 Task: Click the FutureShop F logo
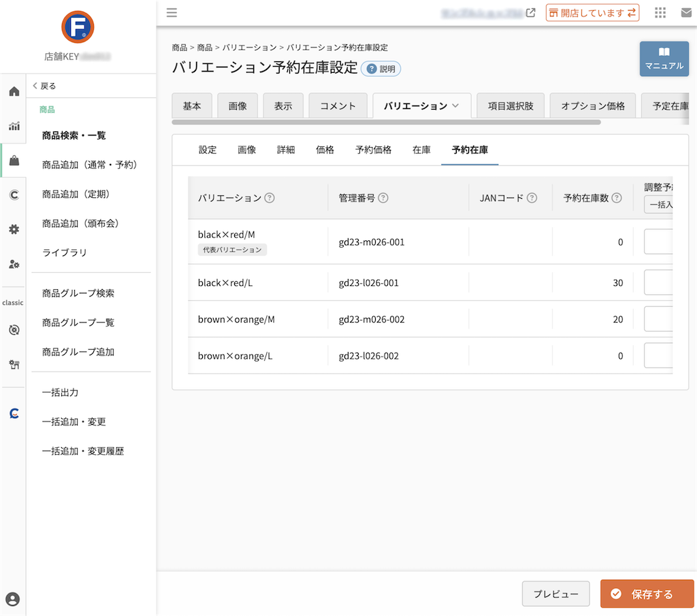pos(78,27)
